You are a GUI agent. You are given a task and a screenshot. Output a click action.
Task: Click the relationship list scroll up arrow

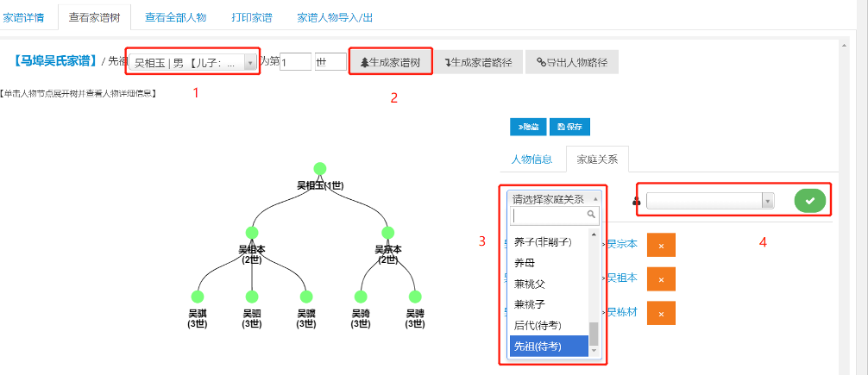(594, 233)
